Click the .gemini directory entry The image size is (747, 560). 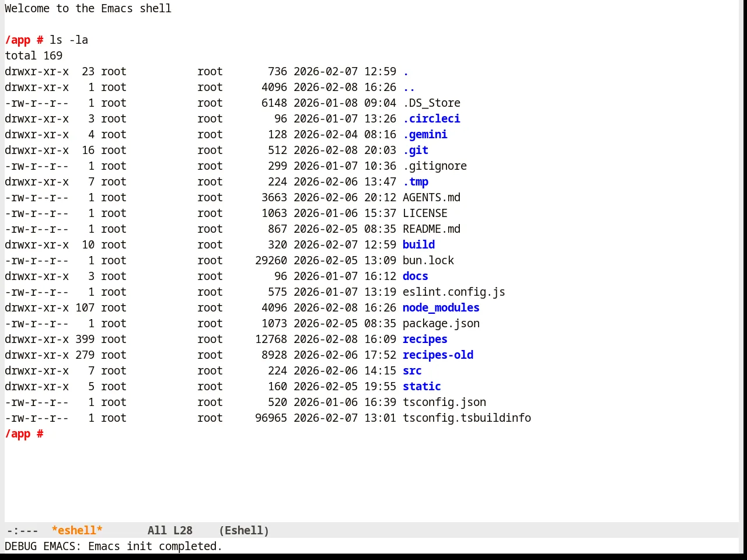[425, 135]
